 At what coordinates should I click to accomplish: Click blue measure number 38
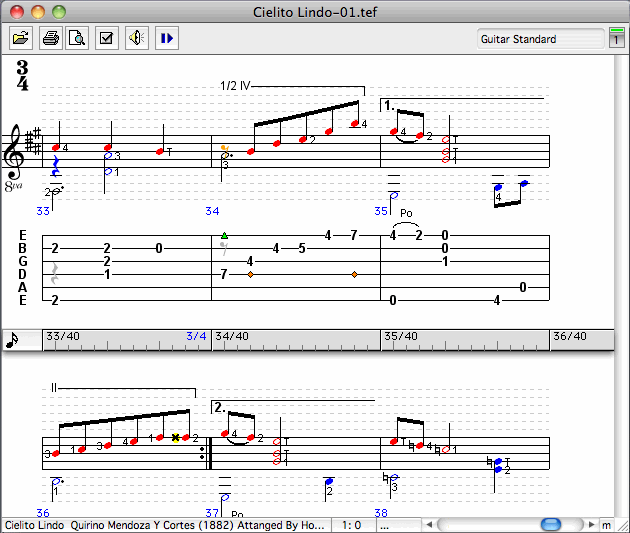[381, 513]
